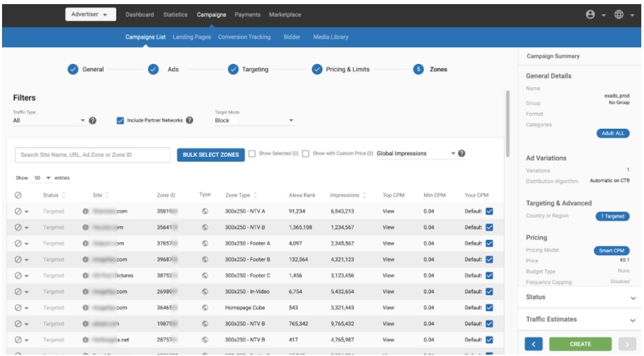Click the Ads step checkmark icon

tap(153, 70)
